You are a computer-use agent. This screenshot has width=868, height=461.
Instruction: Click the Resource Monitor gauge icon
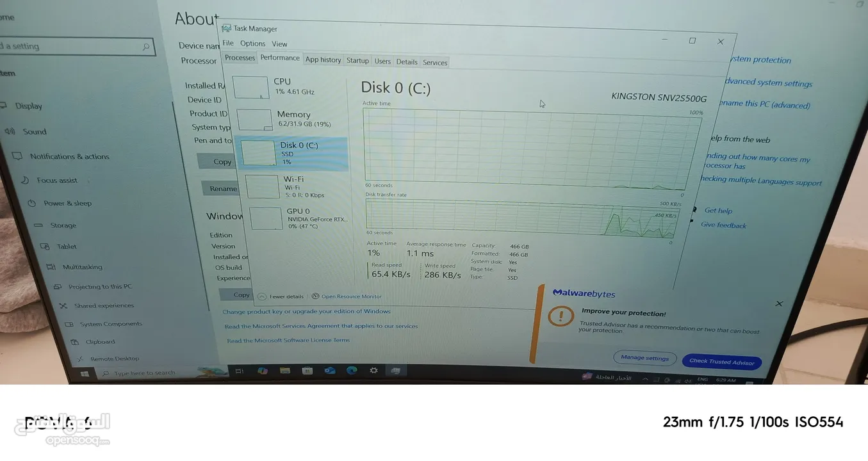click(315, 296)
